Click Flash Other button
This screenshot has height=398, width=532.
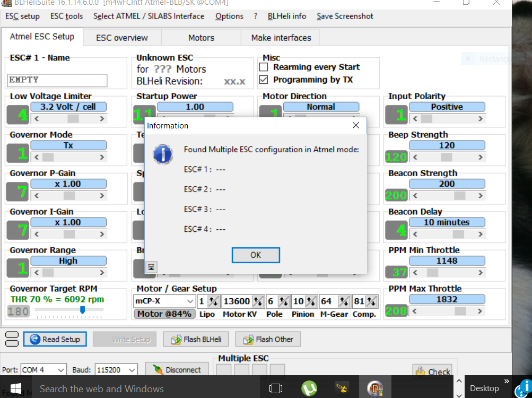268,339
